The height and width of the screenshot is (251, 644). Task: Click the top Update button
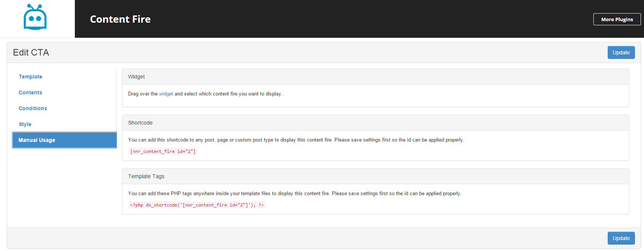click(621, 52)
